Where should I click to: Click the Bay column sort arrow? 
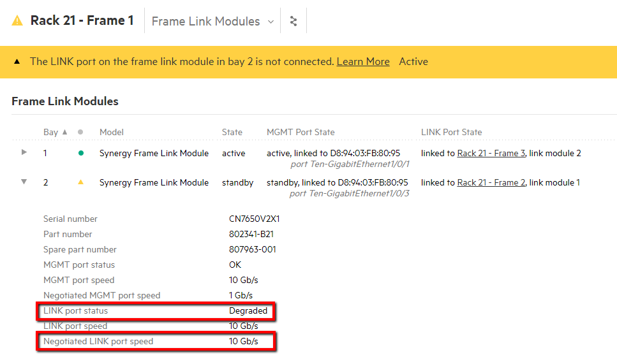[x=64, y=132]
